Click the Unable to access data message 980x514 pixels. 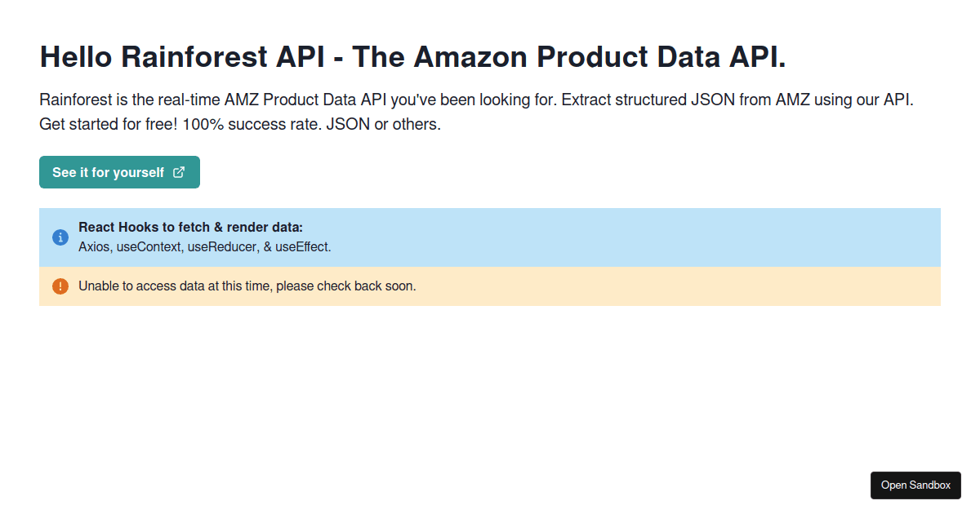pyautogui.click(x=247, y=286)
